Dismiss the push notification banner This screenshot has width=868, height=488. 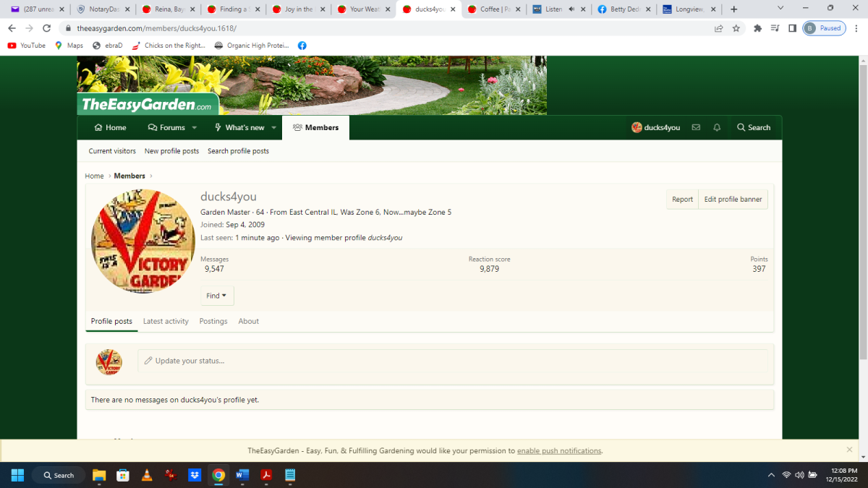pyautogui.click(x=849, y=450)
